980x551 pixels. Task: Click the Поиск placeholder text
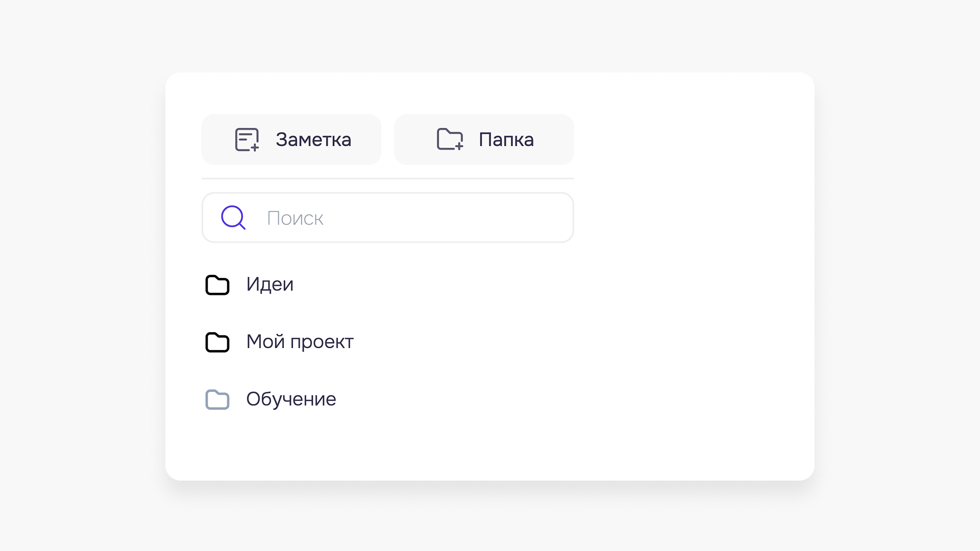tap(295, 218)
